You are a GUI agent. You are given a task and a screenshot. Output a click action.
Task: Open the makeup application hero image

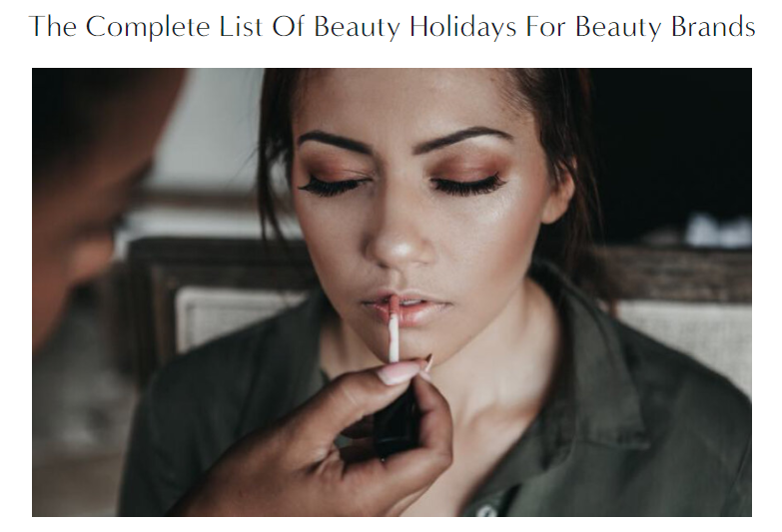pos(391,292)
